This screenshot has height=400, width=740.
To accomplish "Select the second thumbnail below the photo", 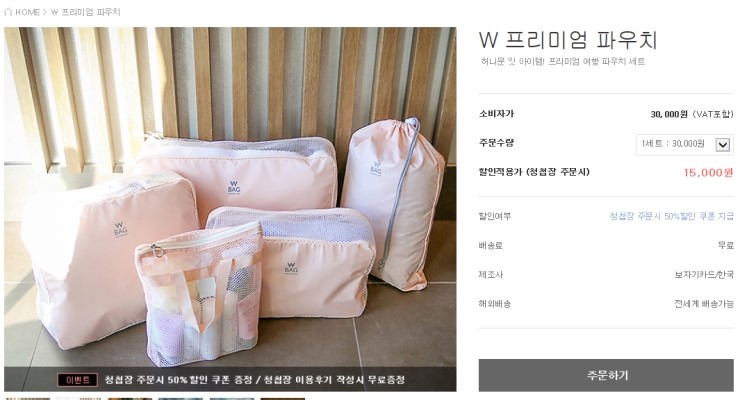I will (x=78, y=399).
